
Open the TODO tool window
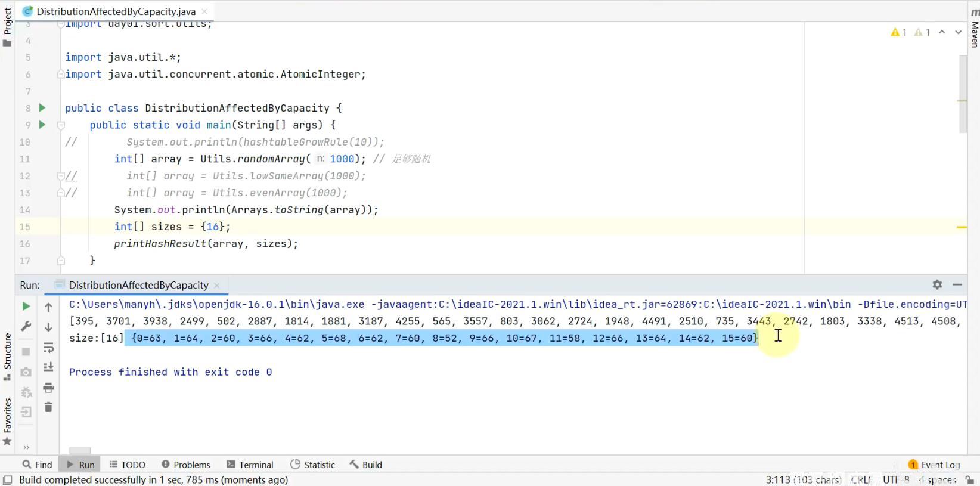[x=127, y=465]
